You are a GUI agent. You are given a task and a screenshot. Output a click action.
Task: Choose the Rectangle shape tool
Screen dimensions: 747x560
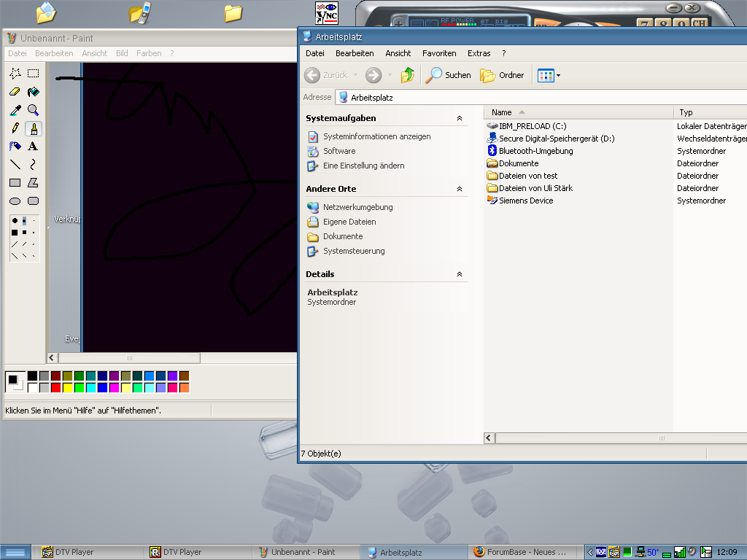pos(15,182)
